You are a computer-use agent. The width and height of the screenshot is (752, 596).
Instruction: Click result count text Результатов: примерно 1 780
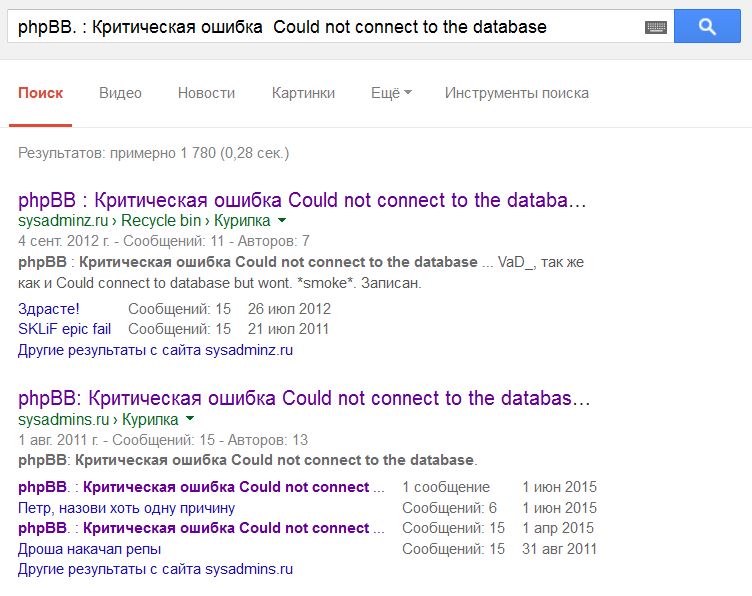(x=153, y=153)
